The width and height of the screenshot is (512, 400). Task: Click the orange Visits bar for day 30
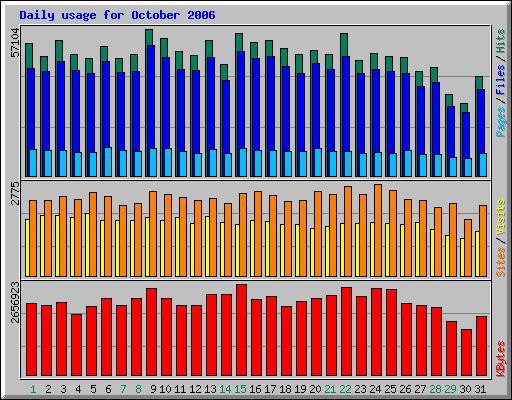468,248
